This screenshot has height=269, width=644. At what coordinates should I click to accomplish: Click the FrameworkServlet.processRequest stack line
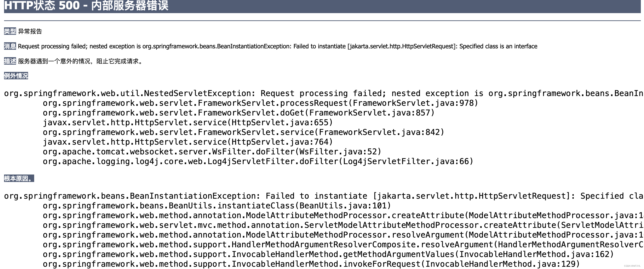(260, 103)
